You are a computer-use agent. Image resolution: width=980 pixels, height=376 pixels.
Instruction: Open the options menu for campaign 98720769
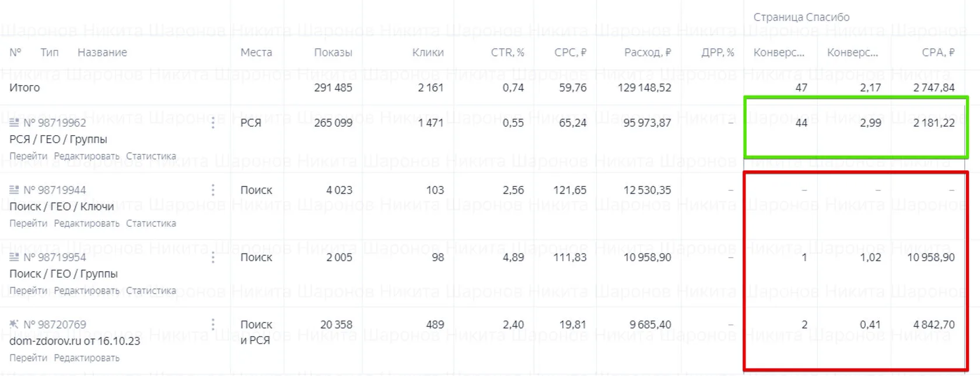213,324
